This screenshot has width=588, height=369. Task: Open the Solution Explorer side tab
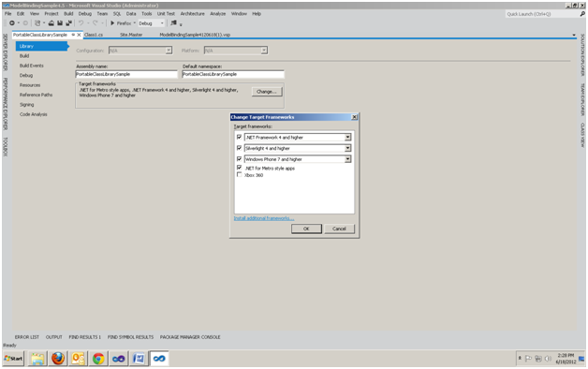coord(582,54)
